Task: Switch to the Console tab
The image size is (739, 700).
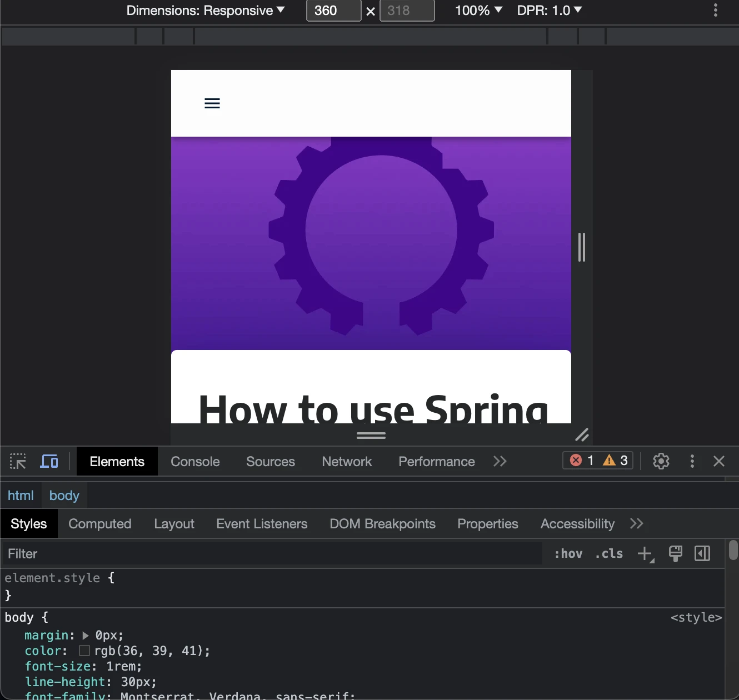Action: pos(195,461)
